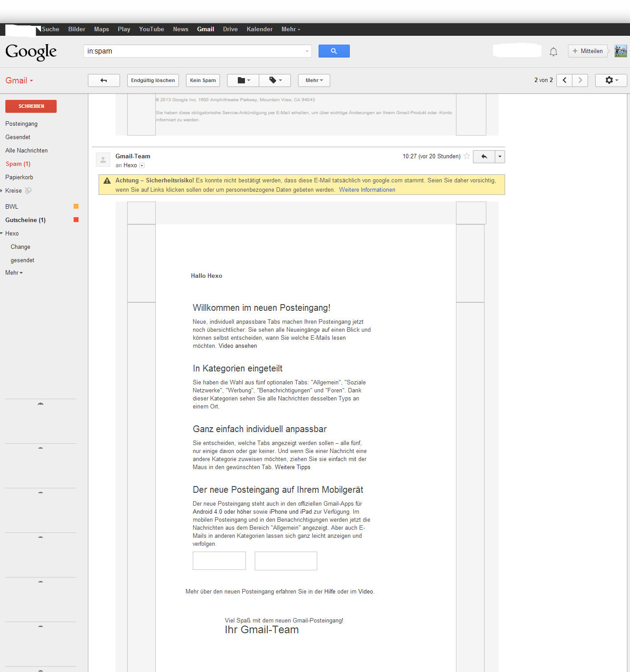
Task: Open the top bar Mehr menu
Action: click(291, 29)
